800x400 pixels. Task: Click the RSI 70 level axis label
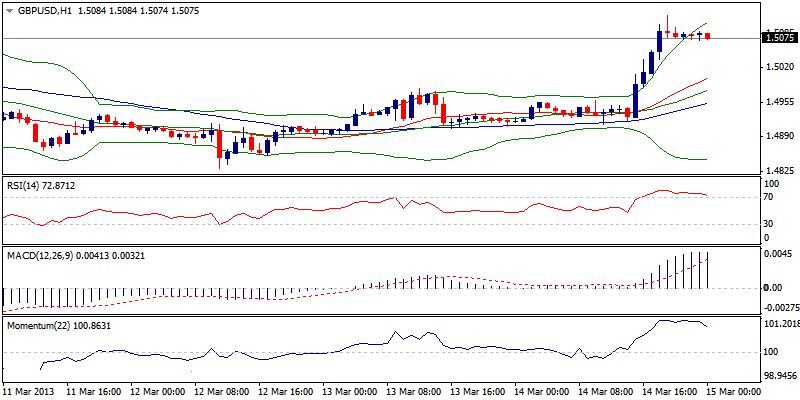768,198
